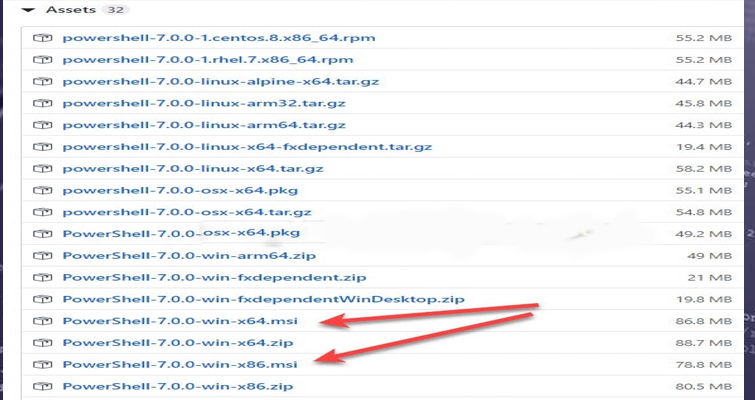Click the 45.8 MB size value
Viewport: 755px width, 400px height.
(x=703, y=103)
